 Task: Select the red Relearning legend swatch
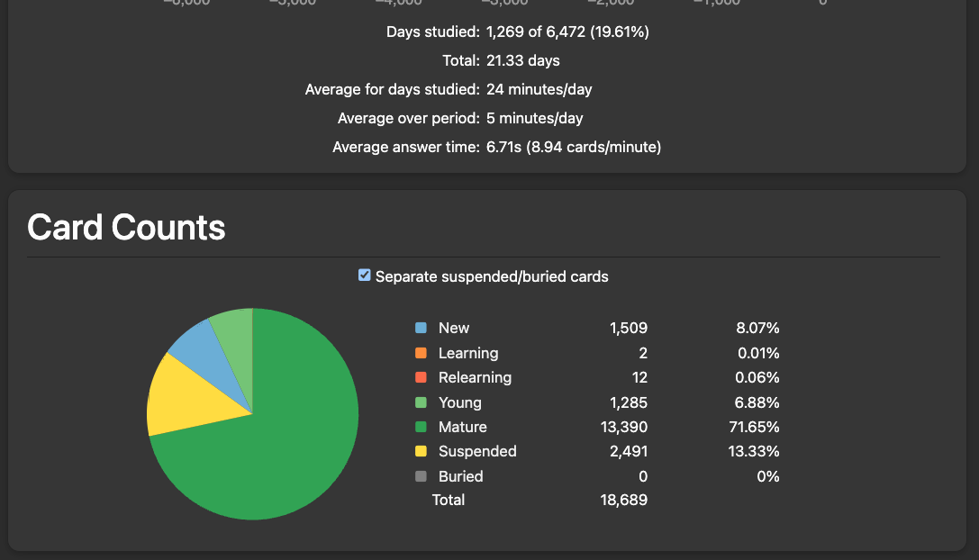(421, 377)
